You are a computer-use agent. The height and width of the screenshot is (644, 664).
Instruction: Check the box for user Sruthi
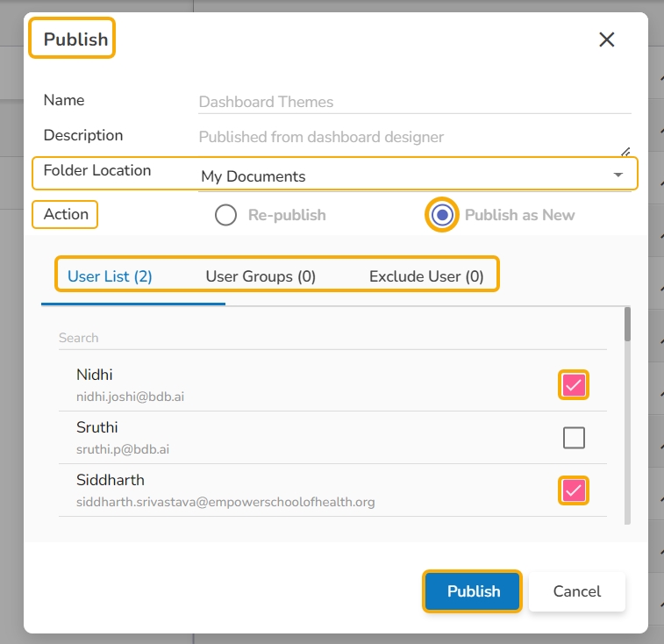pos(574,437)
